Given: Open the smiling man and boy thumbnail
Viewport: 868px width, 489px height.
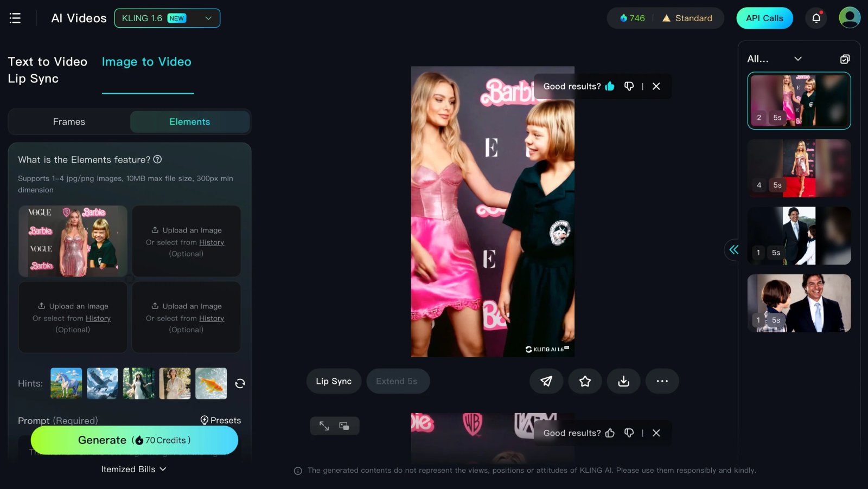Looking at the screenshot, I should pyautogui.click(x=799, y=303).
